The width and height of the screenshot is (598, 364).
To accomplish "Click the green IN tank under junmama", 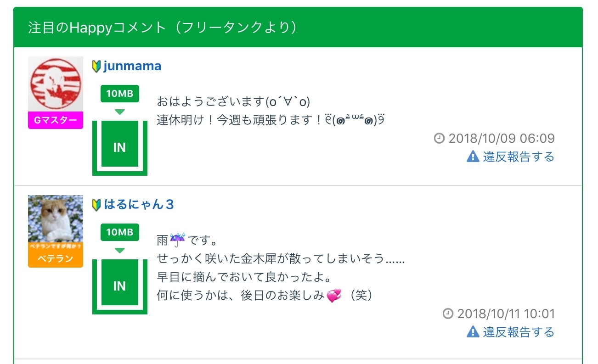I will [119, 147].
